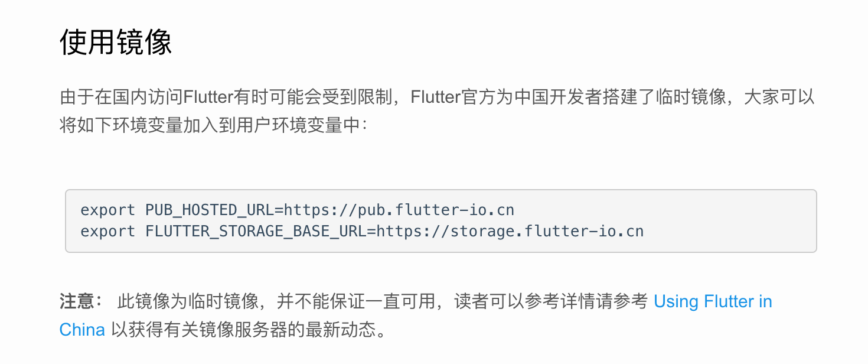Open the "Using Flutter in" hyperlink text
Image resolution: width=868 pixels, height=364 pixels.
[x=713, y=302]
